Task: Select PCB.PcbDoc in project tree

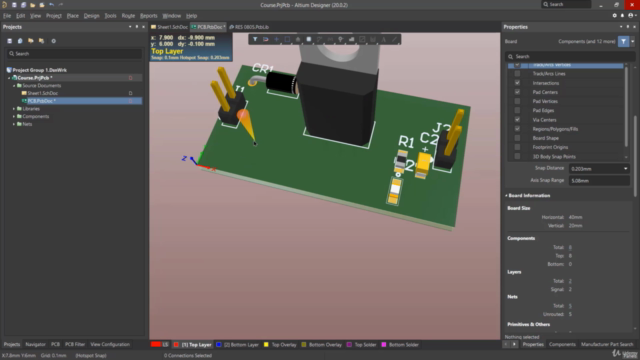Action: click(x=82, y=101)
